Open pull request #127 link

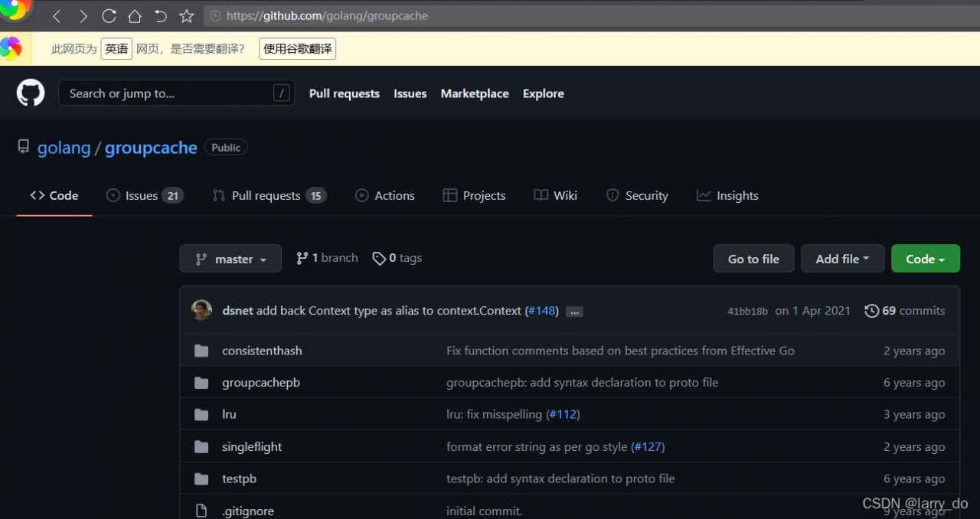(x=648, y=446)
